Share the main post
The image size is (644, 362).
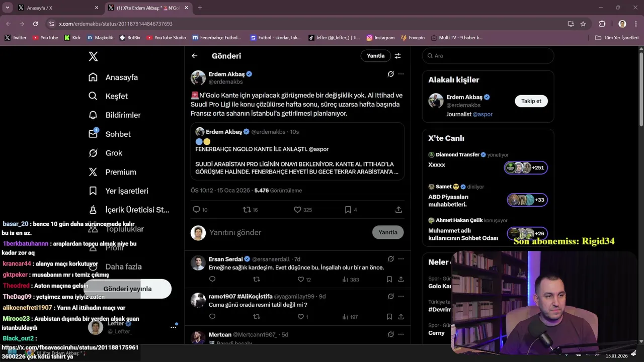click(398, 210)
